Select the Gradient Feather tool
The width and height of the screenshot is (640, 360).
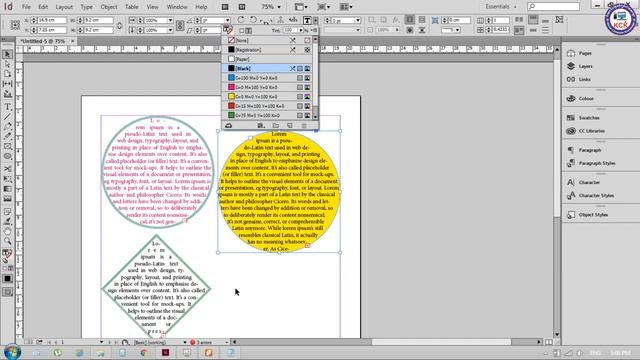pos(7,199)
